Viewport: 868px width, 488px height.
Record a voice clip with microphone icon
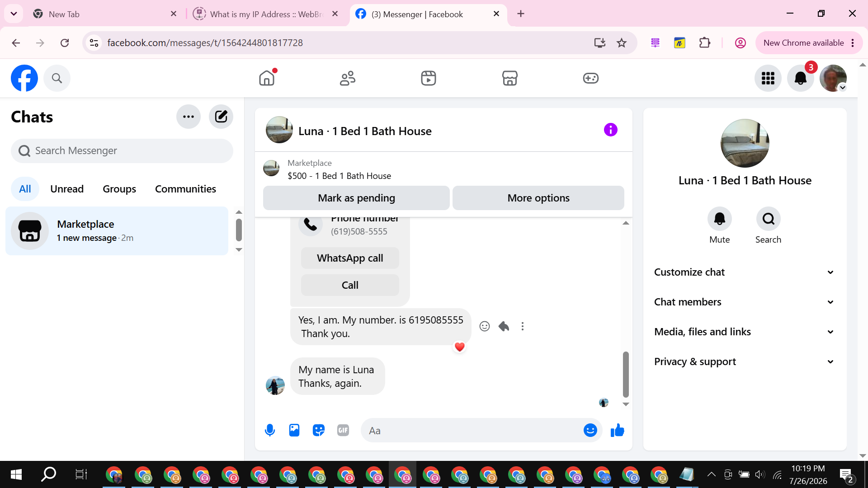[x=270, y=430]
